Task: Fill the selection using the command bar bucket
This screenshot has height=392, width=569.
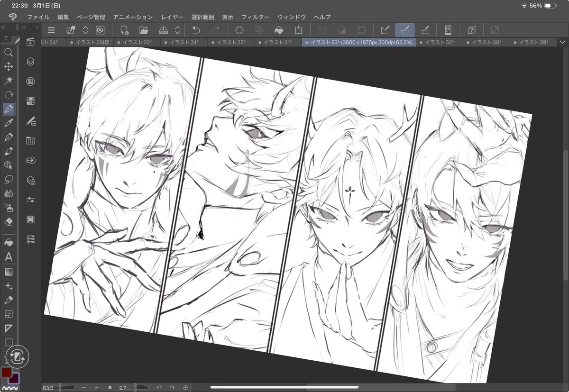Action: coord(279,30)
